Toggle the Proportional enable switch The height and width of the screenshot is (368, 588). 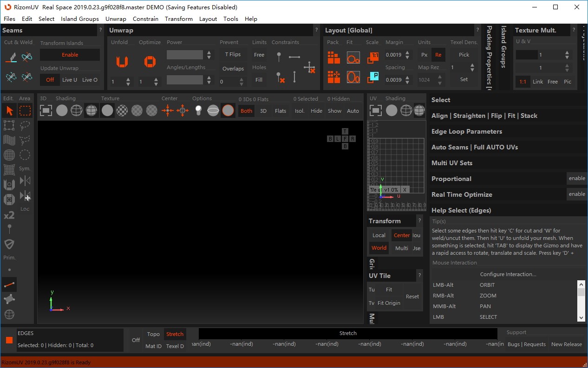pyautogui.click(x=577, y=178)
